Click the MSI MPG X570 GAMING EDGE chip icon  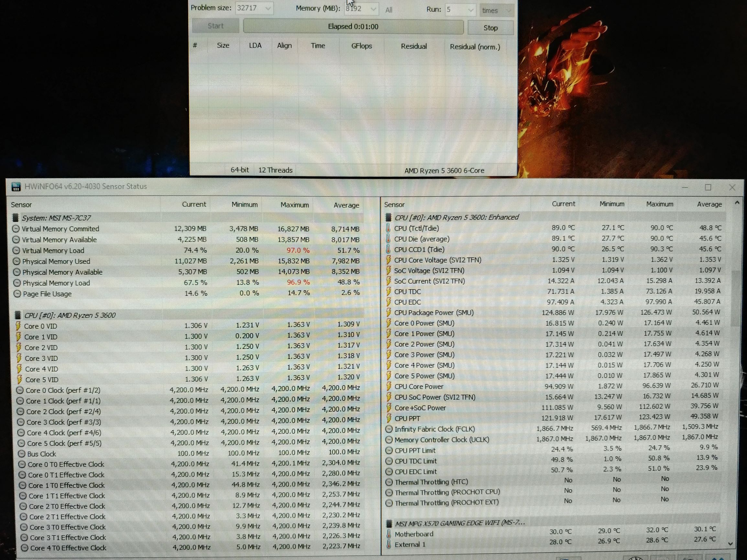tap(389, 523)
